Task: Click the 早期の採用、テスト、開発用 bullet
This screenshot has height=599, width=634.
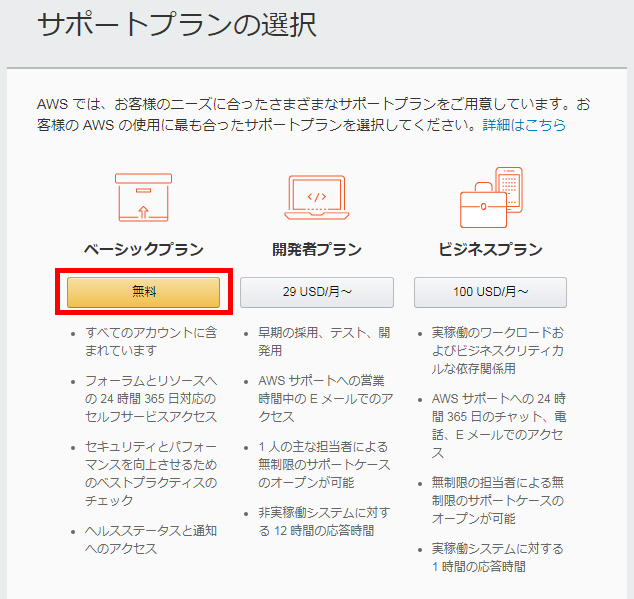Action: coord(324,341)
